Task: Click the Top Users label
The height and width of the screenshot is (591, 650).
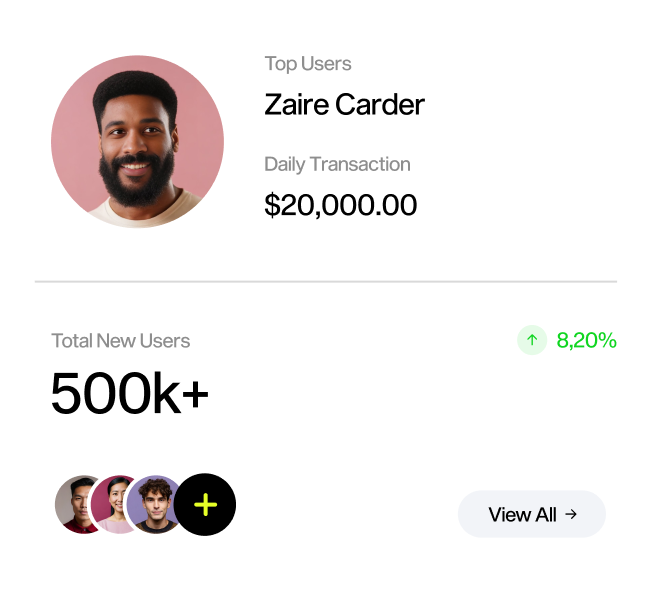Action: pyautogui.click(x=308, y=64)
